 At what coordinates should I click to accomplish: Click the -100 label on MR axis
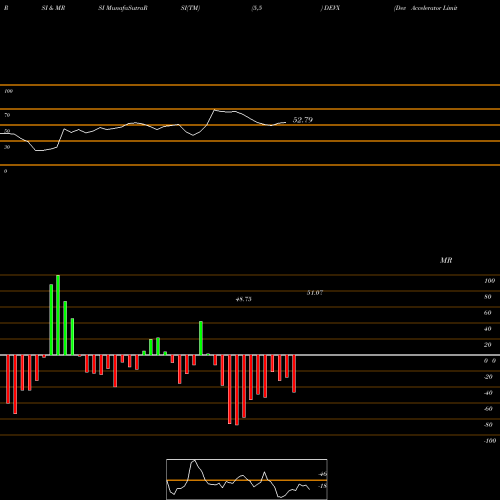pyautogui.click(x=490, y=441)
